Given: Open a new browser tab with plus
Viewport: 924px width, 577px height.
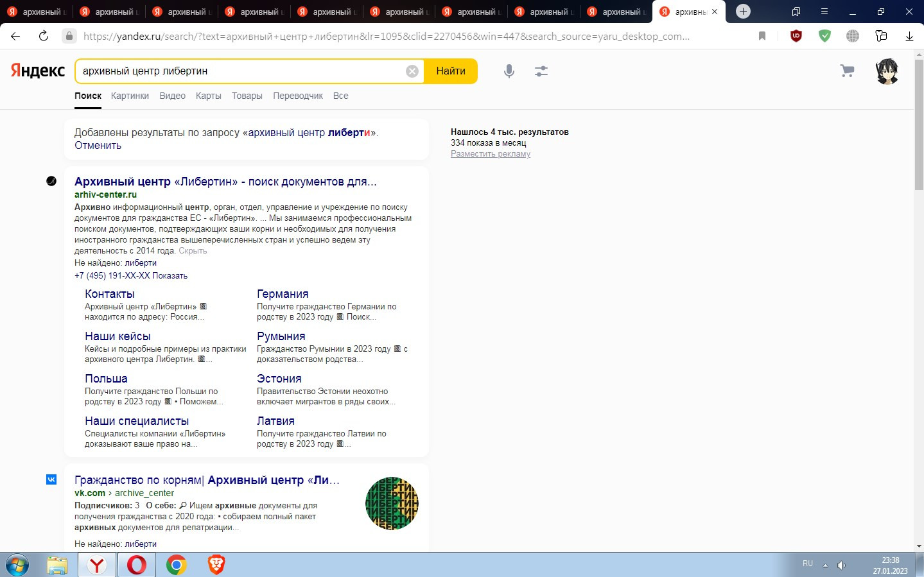Looking at the screenshot, I should pos(743,12).
